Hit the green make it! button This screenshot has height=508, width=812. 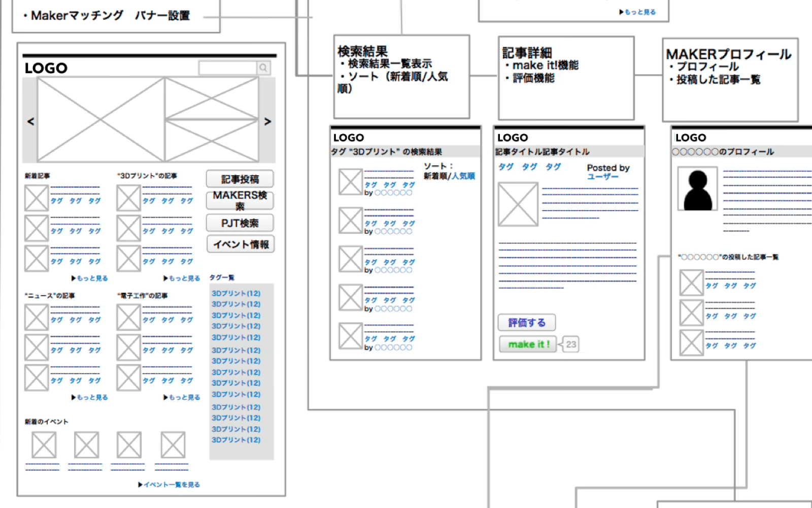528,344
